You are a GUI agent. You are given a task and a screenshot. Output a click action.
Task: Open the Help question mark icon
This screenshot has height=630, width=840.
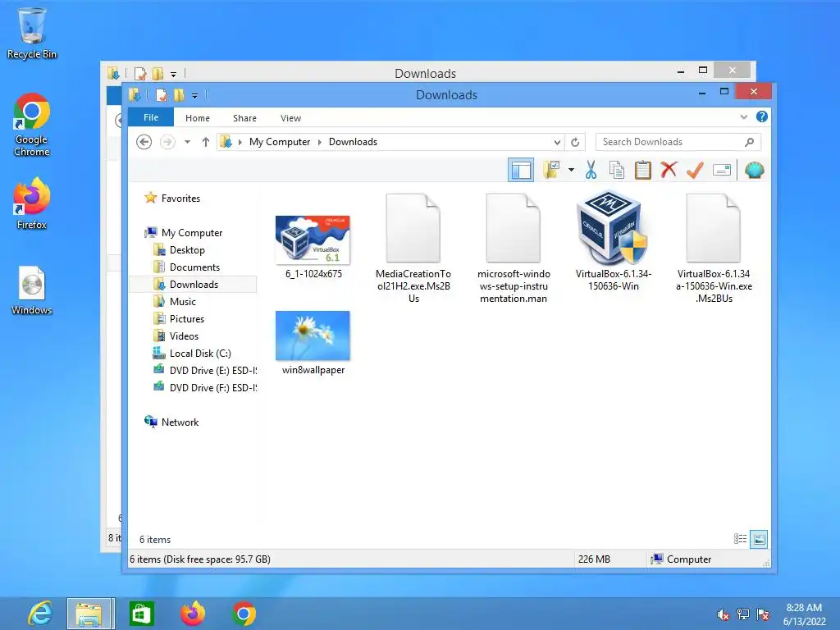762,116
